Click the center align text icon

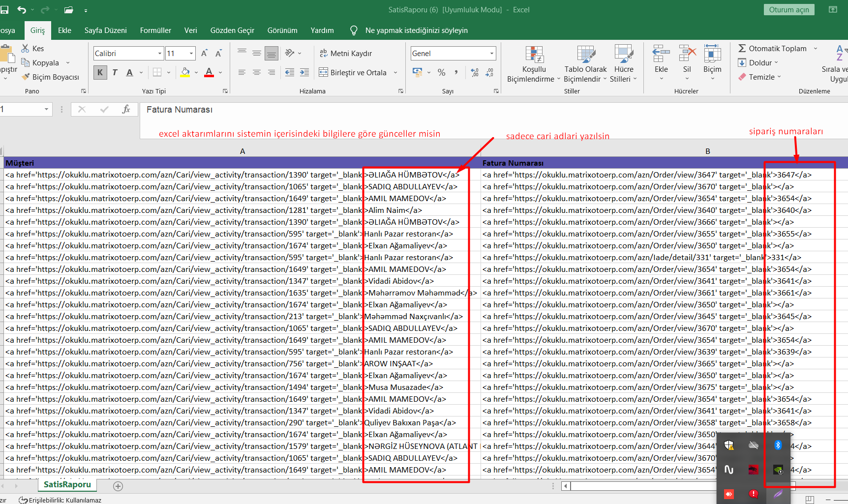[x=256, y=73]
